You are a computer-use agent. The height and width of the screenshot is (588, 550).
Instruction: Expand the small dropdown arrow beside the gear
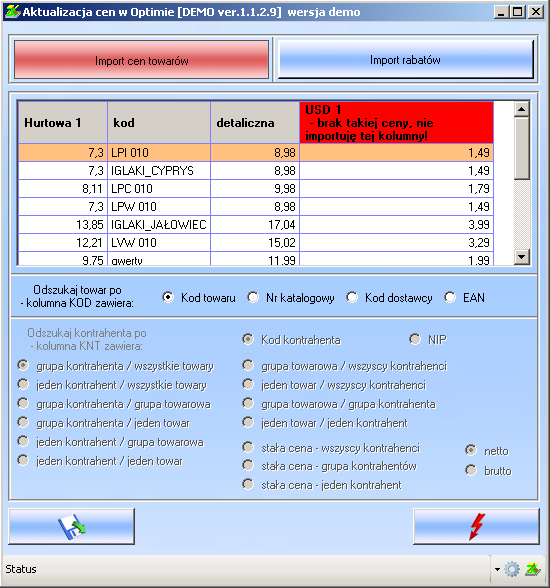(497, 569)
